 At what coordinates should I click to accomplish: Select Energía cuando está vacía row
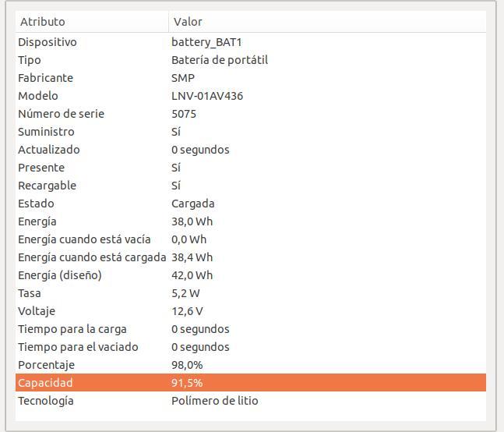[x=251, y=239]
